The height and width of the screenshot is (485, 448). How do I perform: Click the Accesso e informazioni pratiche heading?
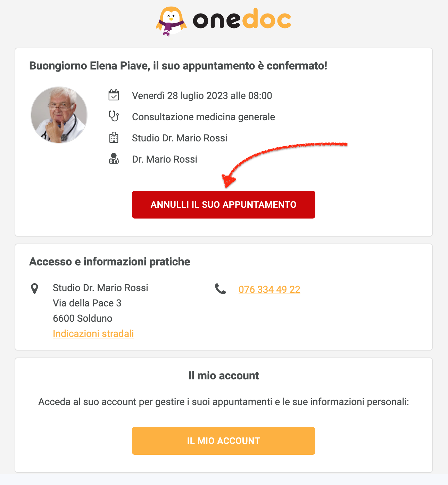110,262
